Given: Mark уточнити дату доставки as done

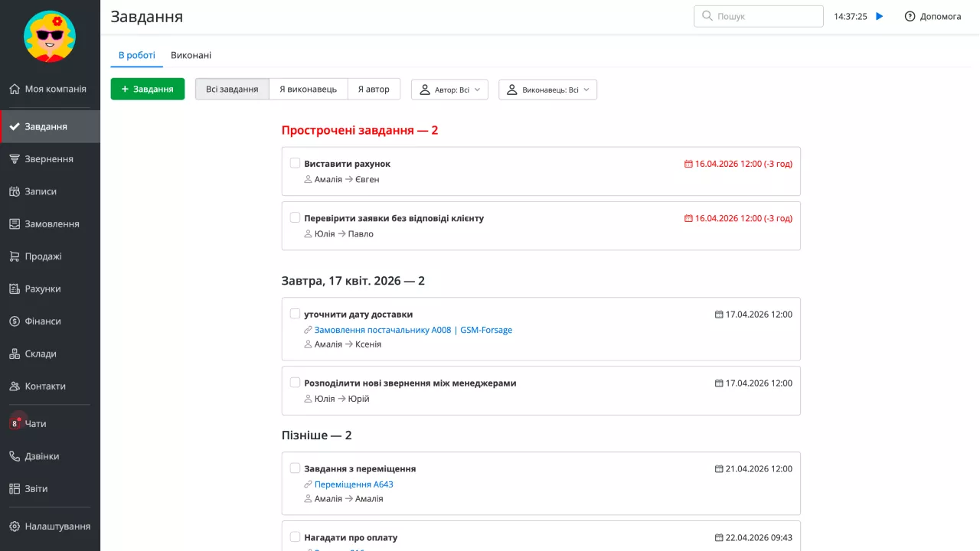Looking at the screenshot, I should (x=295, y=314).
